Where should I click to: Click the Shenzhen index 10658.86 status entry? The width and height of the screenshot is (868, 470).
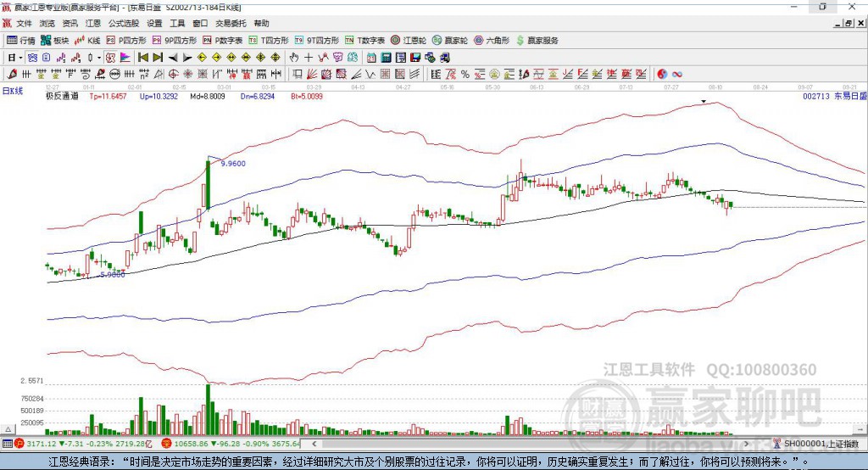231,444
